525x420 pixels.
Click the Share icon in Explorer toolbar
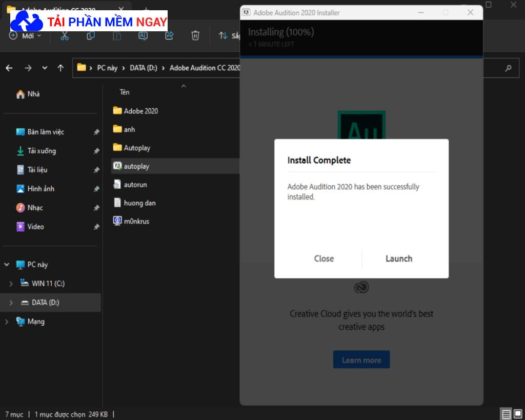(x=169, y=35)
